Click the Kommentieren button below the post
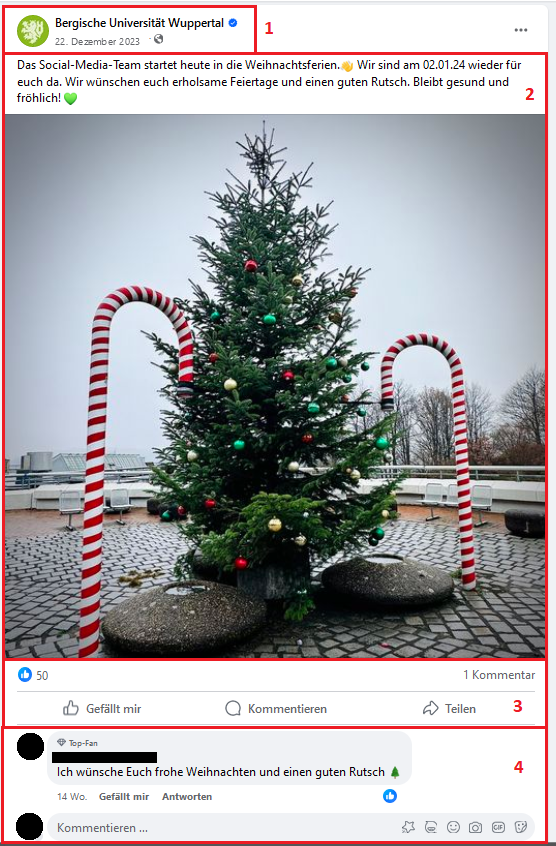This screenshot has height=846, width=556. tap(276, 708)
